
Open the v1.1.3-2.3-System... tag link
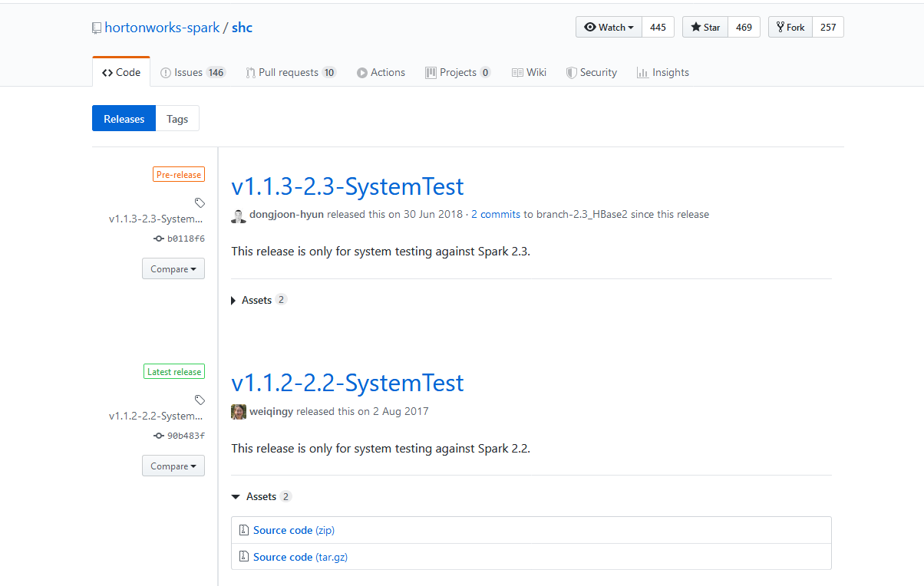157,219
